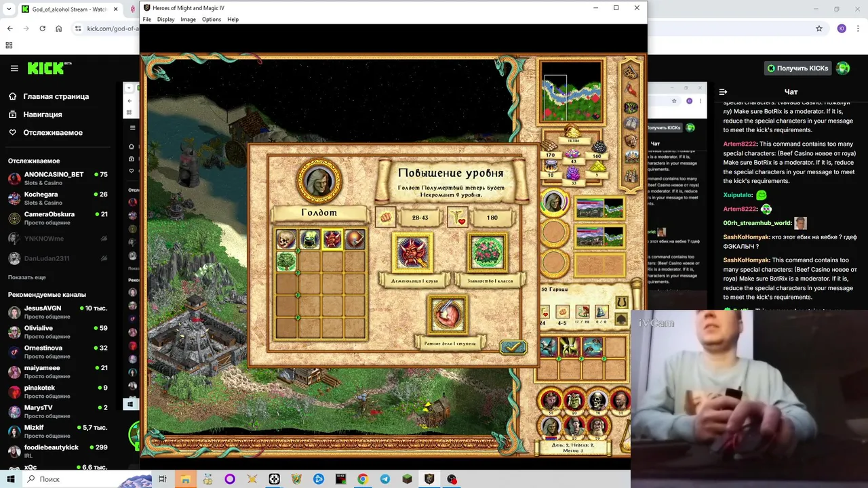Viewport: 868px width, 488px height.
Task: Open the Windows Start menu
Action: click(x=10, y=479)
